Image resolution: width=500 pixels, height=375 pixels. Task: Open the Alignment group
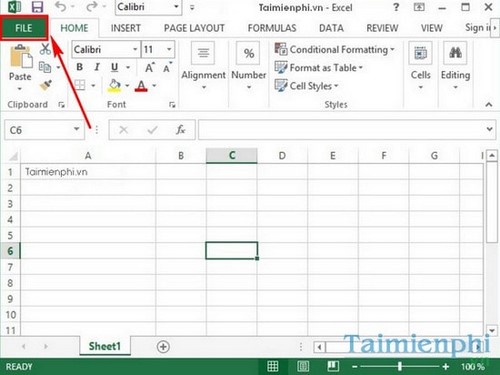click(203, 67)
